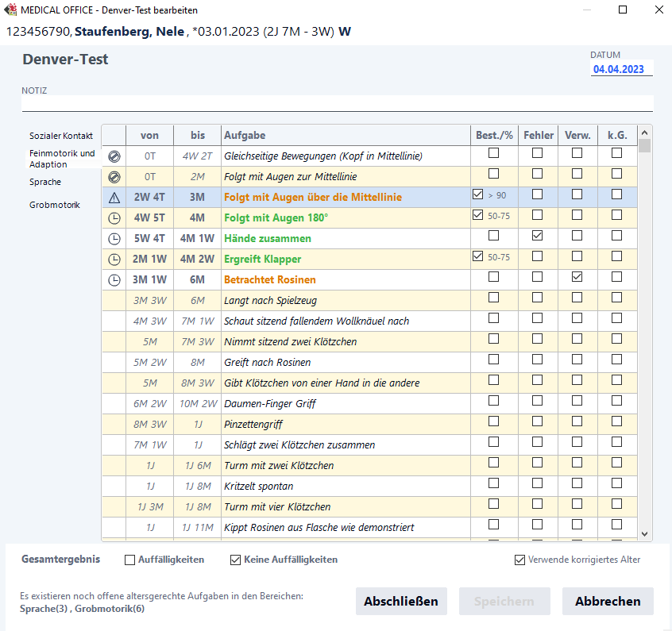Open the Sprache section
This screenshot has width=672, height=631.
tap(45, 183)
